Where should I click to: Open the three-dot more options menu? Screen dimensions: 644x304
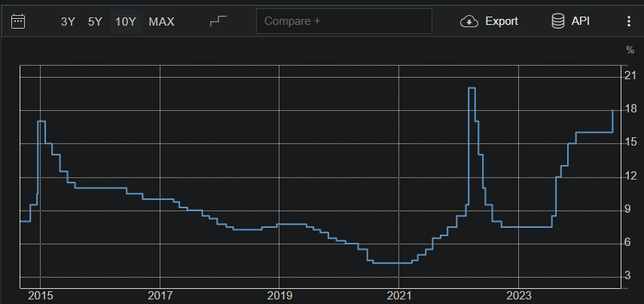pos(628,21)
